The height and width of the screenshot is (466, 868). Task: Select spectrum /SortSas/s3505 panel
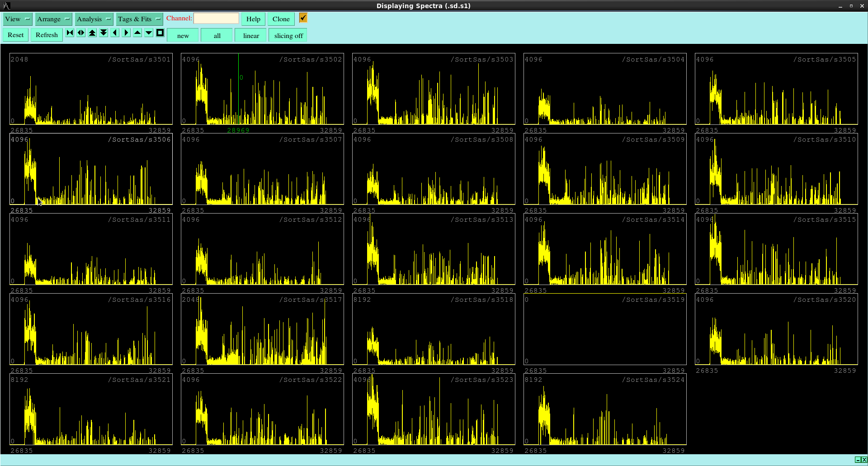click(776, 89)
